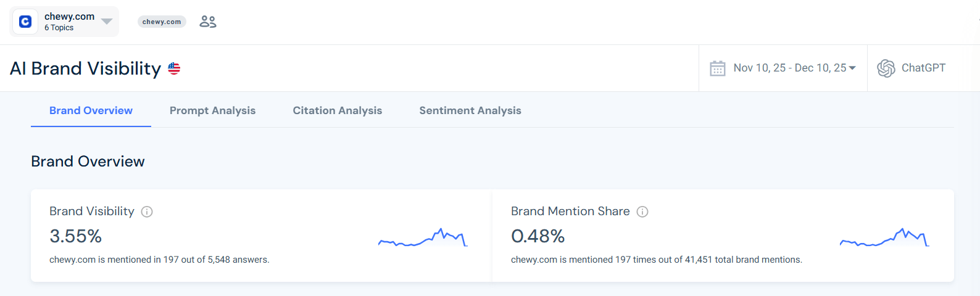980x296 pixels.
Task: Open the people icon beside the domain badge
Action: 208,22
